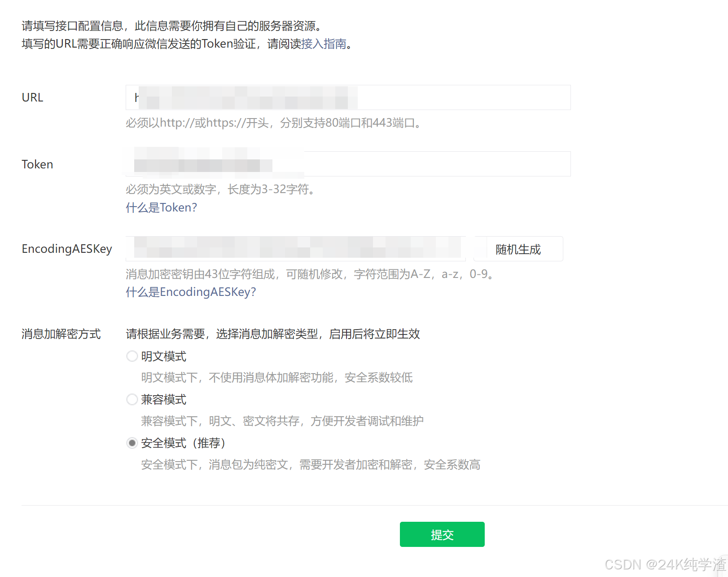Screen dimensions: 728x577
Task: Click the EncodingAESKey field label
Action: click(67, 249)
